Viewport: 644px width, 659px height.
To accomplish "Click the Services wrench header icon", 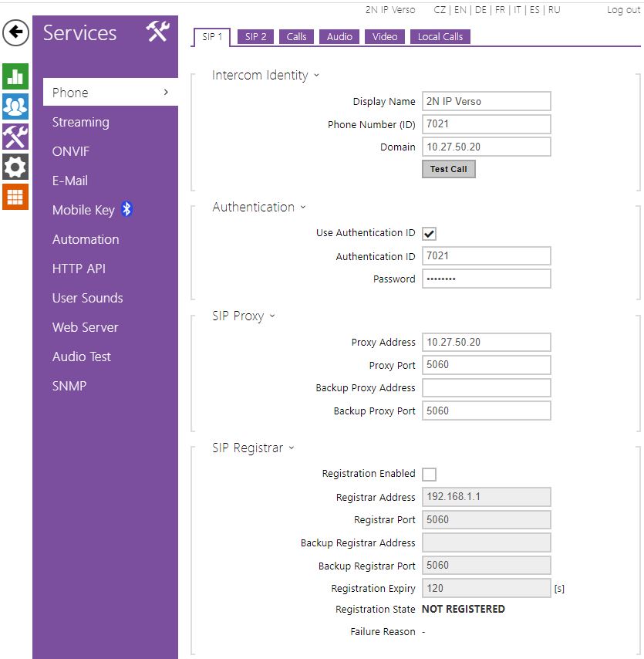I will tap(157, 32).
